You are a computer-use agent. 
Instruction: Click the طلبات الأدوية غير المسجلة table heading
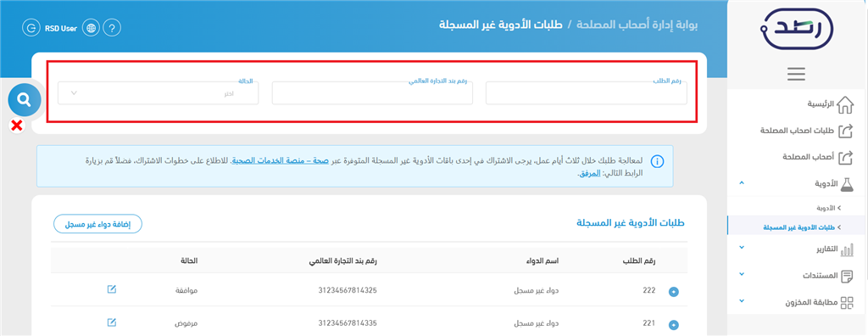point(630,223)
